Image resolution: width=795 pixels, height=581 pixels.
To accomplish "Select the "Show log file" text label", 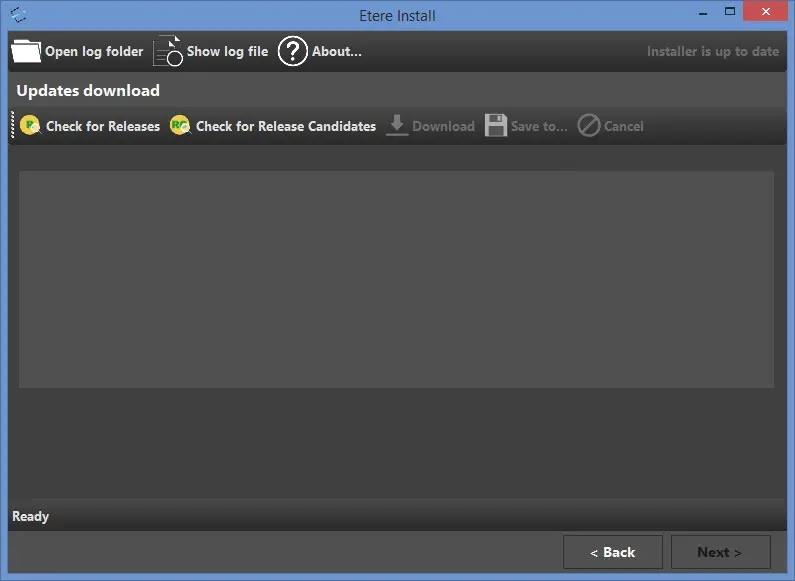I will click(227, 51).
